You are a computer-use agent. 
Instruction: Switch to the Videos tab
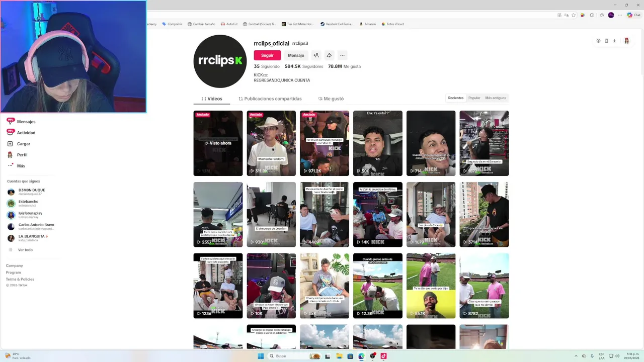(212, 99)
